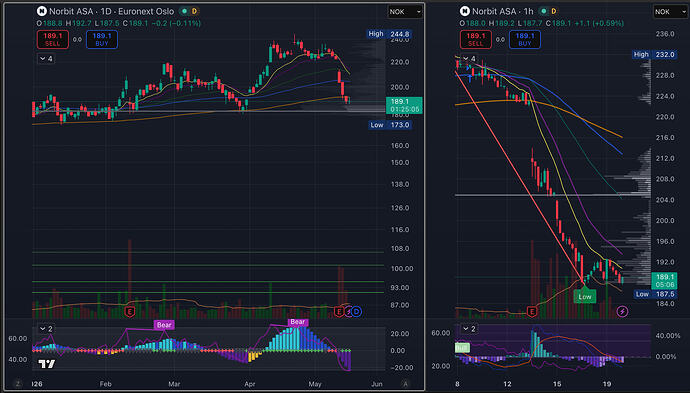This screenshot has width=690, height=393.
Task: Click the 204.0 level on the 1h price axis
Action: [664, 200]
